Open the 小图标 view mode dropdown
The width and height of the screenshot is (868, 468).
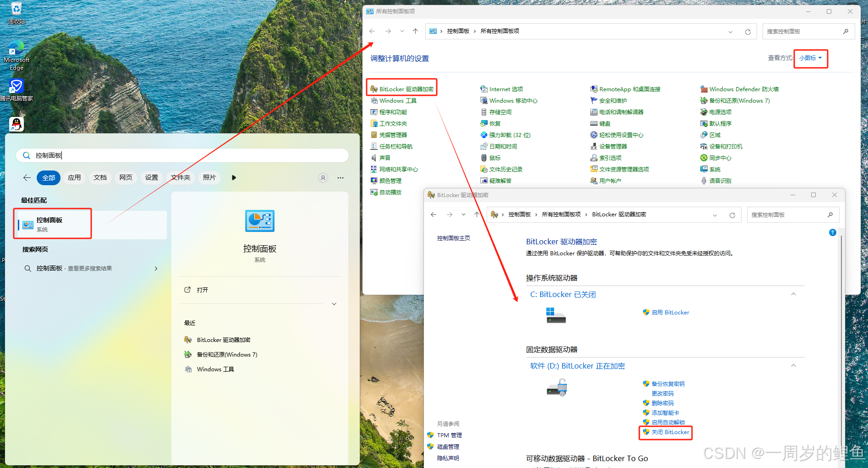click(810, 58)
